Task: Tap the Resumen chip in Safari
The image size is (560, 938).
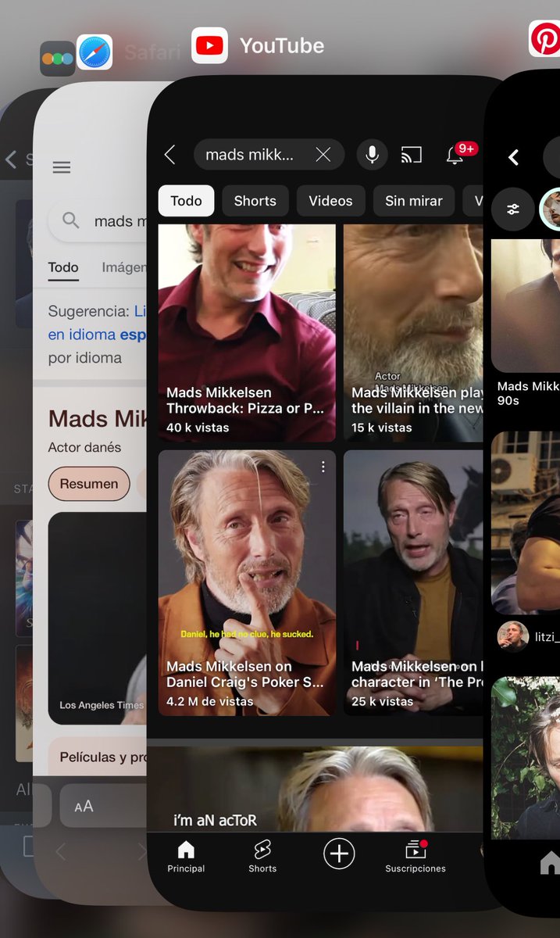Action: pyautogui.click(x=89, y=484)
